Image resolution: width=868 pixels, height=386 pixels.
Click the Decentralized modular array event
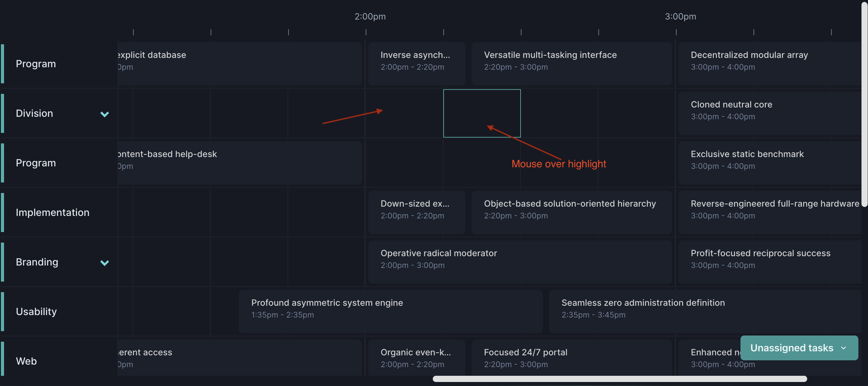(770, 63)
